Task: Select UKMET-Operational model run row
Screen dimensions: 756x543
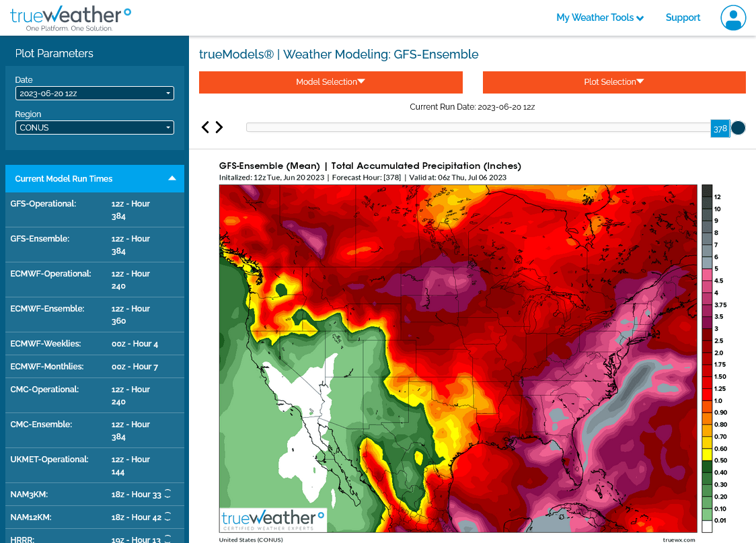Action: [x=94, y=466]
